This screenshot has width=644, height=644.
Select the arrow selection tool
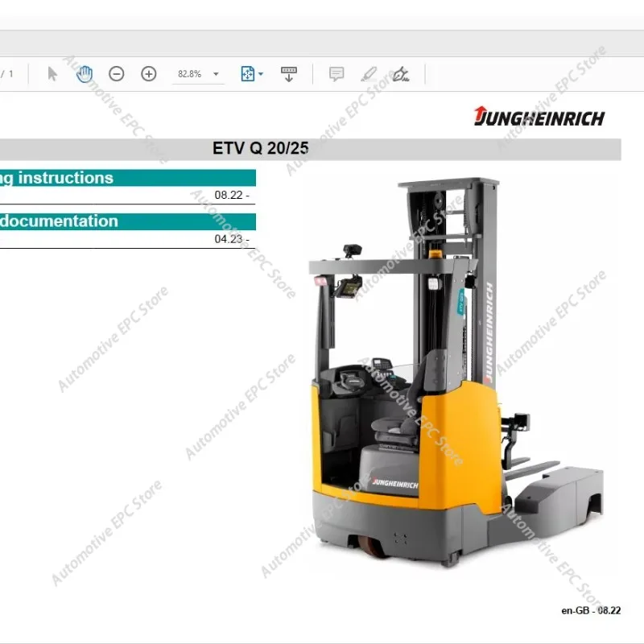52,74
